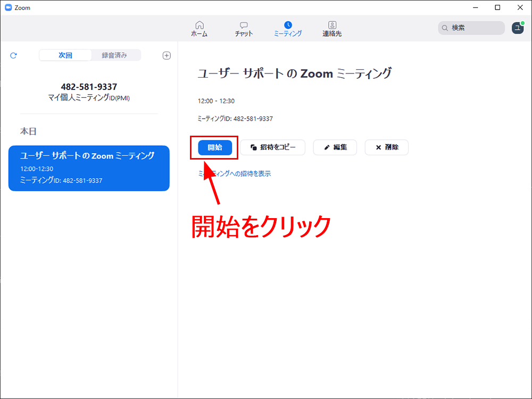Select the ユーザー サポート meeting list item
Screen dimensions: 532x399
point(89,168)
